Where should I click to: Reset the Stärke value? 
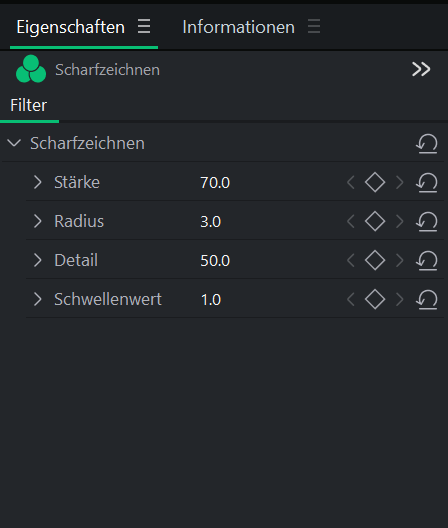coord(427,183)
